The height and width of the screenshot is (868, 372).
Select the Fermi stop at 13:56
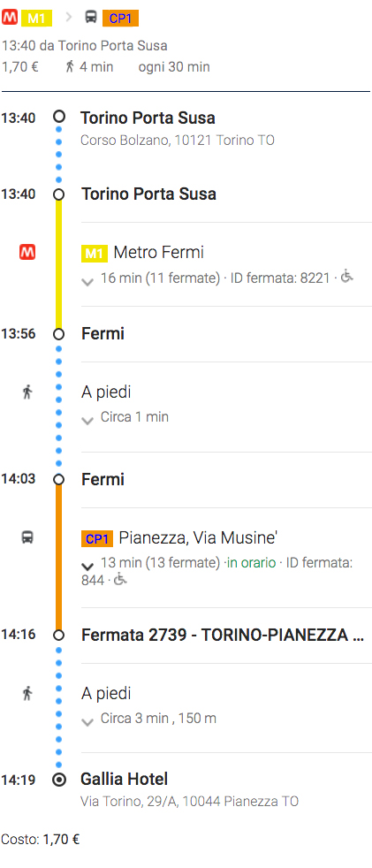tap(103, 334)
